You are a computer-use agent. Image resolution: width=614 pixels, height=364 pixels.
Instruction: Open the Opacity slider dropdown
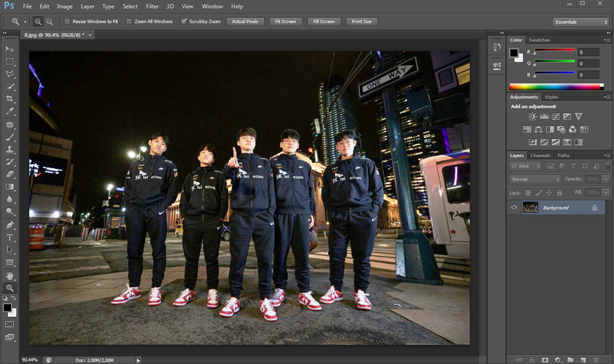[x=606, y=179]
